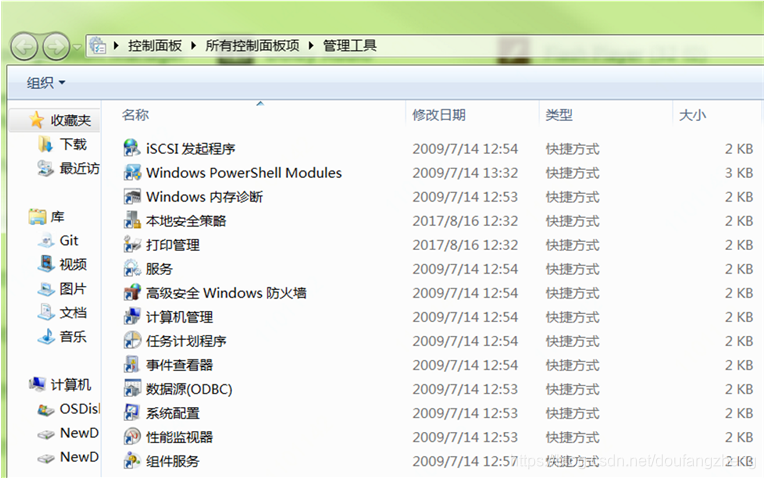Expand the arrow before 管理工具 in address bar

[311, 46]
